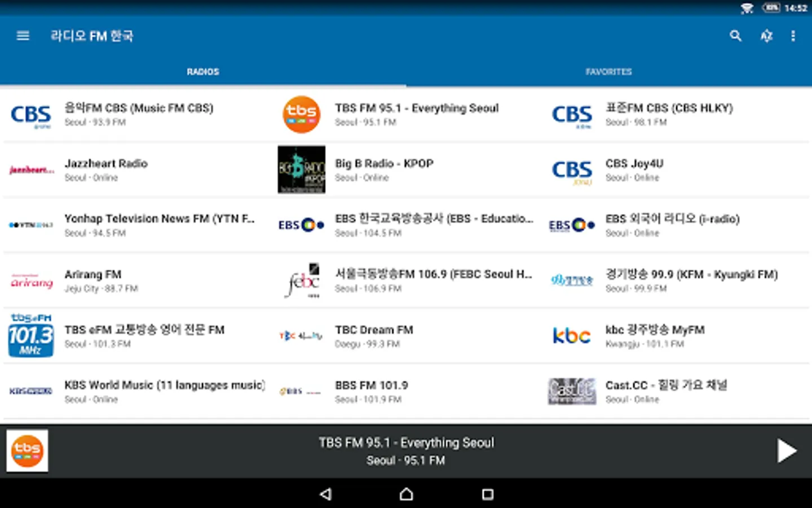
Task: Tap the Big B Radio KPOP thumbnail
Action: pos(302,169)
